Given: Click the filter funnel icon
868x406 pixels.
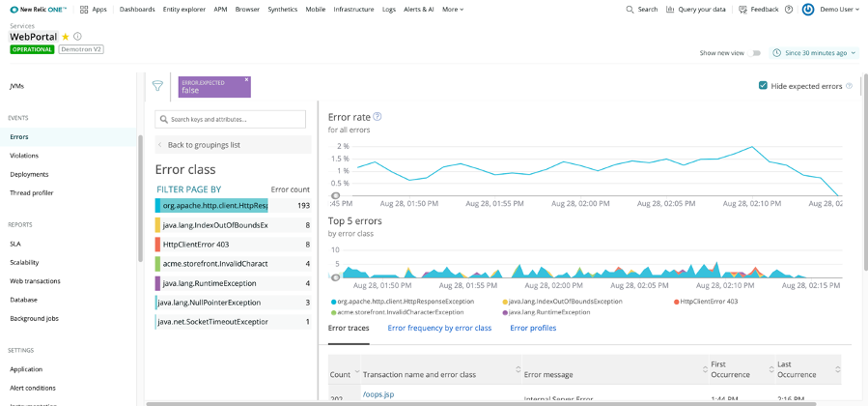Looking at the screenshot, I should tap(157, 86).
